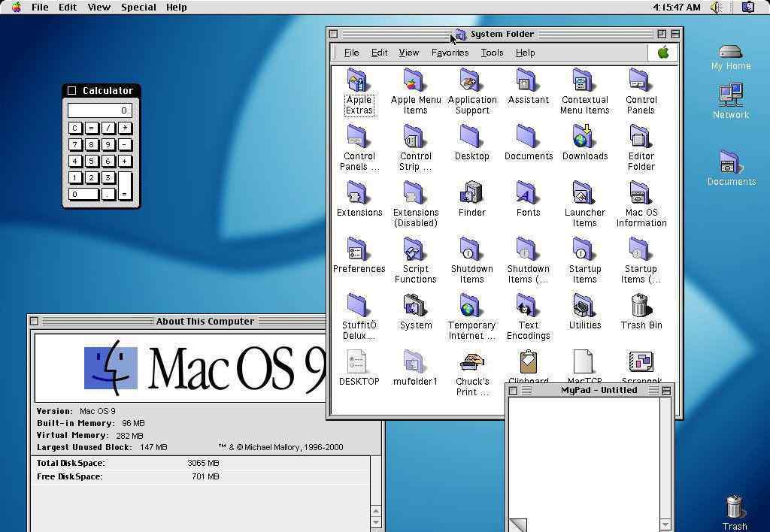Screen dimensions: 770x532
Task: Open Chuck's Print icon
Action: pyautogui.click(x=471, y=362)
